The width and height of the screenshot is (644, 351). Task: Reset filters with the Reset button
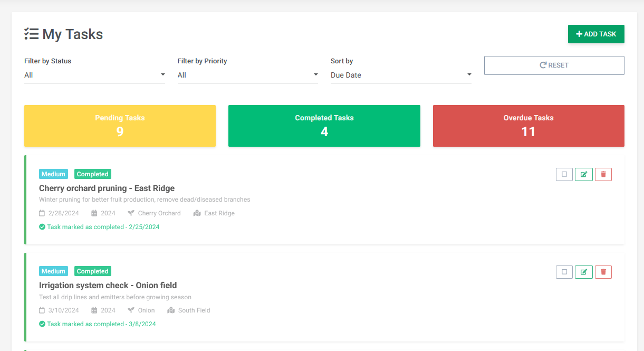pos(554,65)
